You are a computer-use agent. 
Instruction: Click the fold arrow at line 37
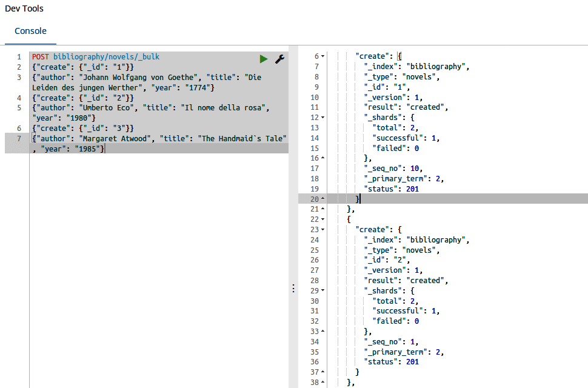coord(322,372)
